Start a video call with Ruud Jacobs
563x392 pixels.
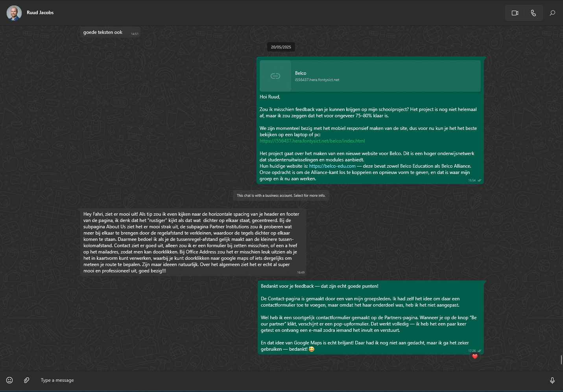(x=515, y=13)
